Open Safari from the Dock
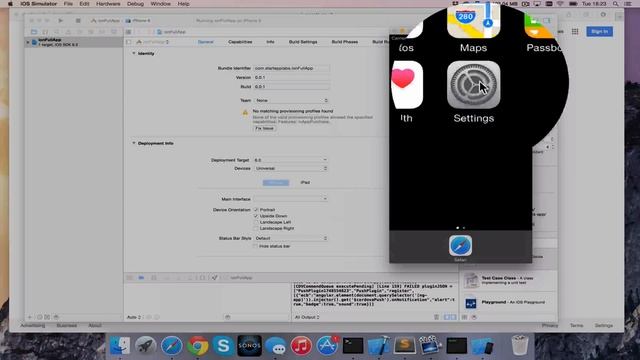This screenshot has height=360, width=640. (172, 346)
